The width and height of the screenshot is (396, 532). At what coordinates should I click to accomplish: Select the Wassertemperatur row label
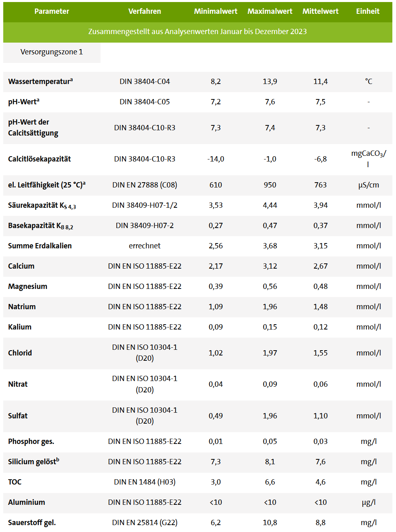click(41, 82)
